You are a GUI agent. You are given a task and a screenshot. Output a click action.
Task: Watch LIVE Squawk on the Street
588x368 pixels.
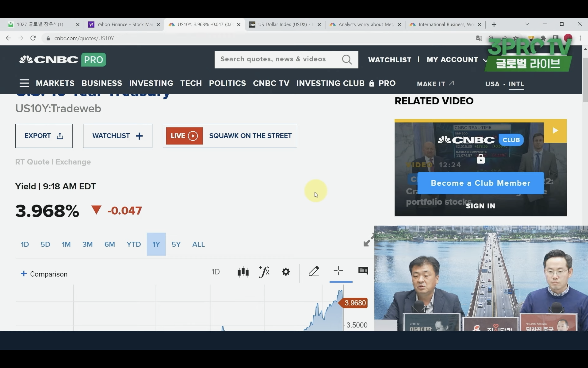(x=230, y=136)
